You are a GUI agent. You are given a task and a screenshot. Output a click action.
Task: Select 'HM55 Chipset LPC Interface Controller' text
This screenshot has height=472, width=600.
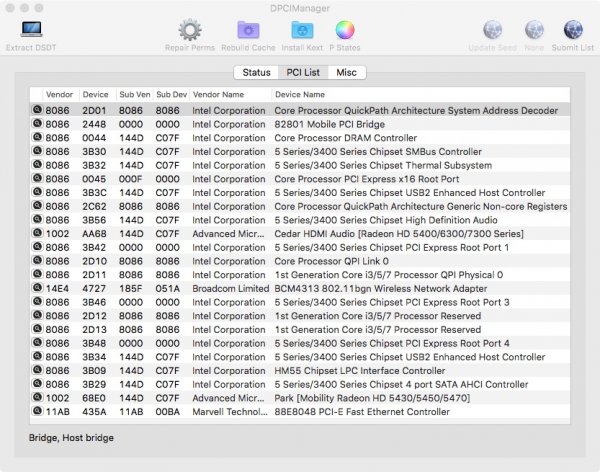pyautogui.click(x=360, y=371)
